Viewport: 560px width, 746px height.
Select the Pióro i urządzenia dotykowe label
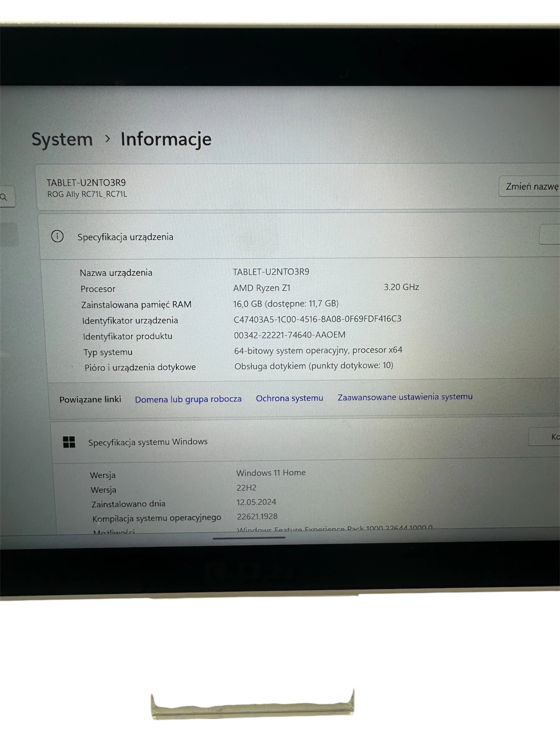click(x=140, y=367)
